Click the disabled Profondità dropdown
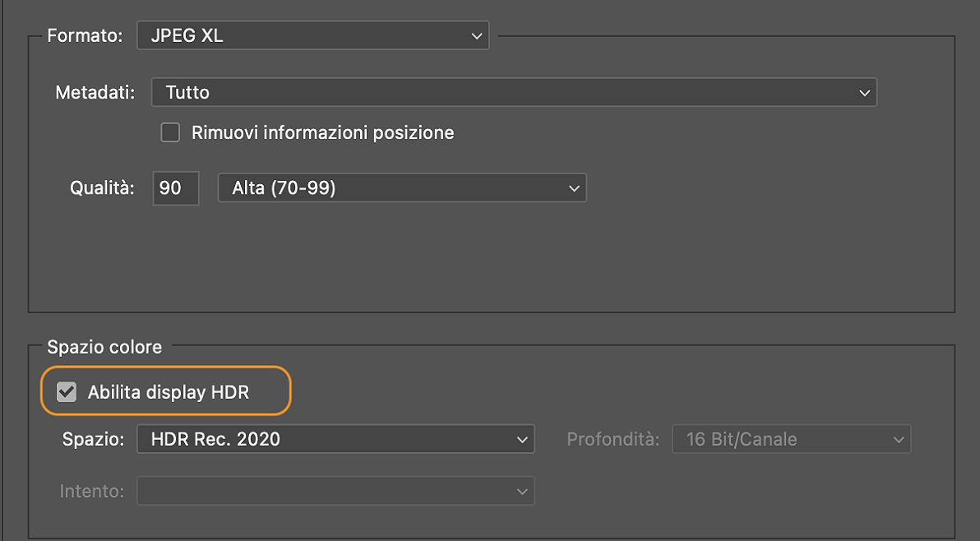Screen dimensions: 980x541 791,439
